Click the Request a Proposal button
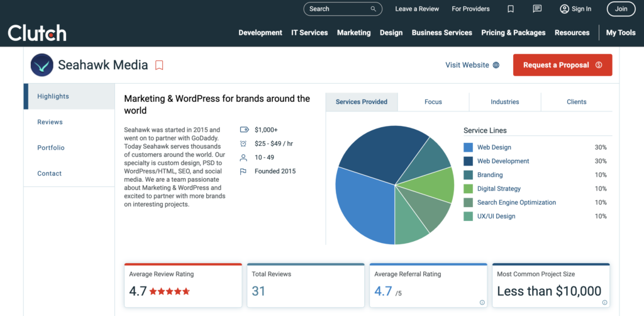The height and width of the screenshot is (316, 644). pyautogui.click(x=562, y=65)
